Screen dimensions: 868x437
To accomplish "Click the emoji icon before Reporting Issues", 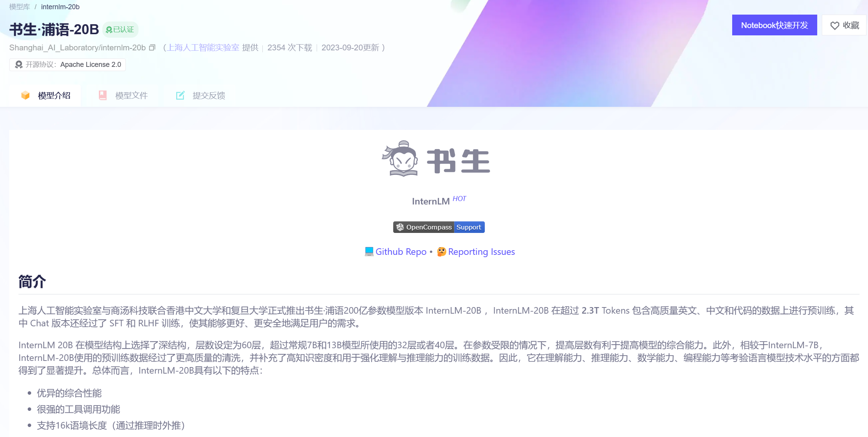I will point(441,252).
